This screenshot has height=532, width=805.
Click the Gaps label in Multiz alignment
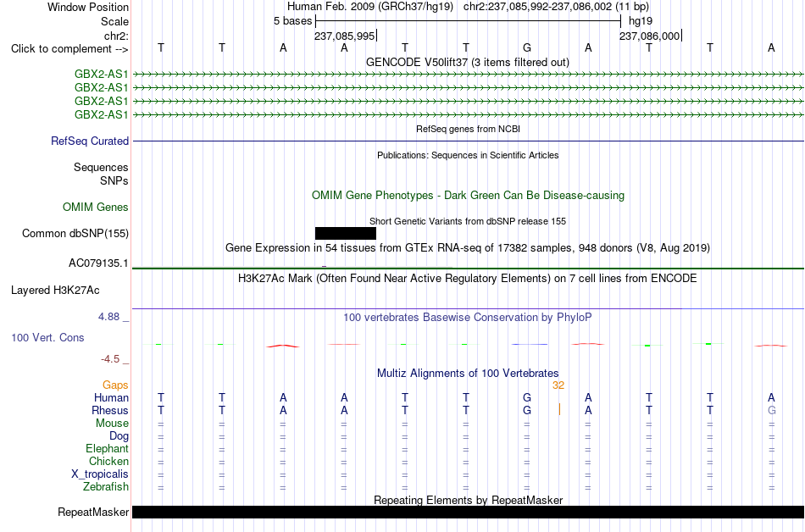[x=115, y=385]
